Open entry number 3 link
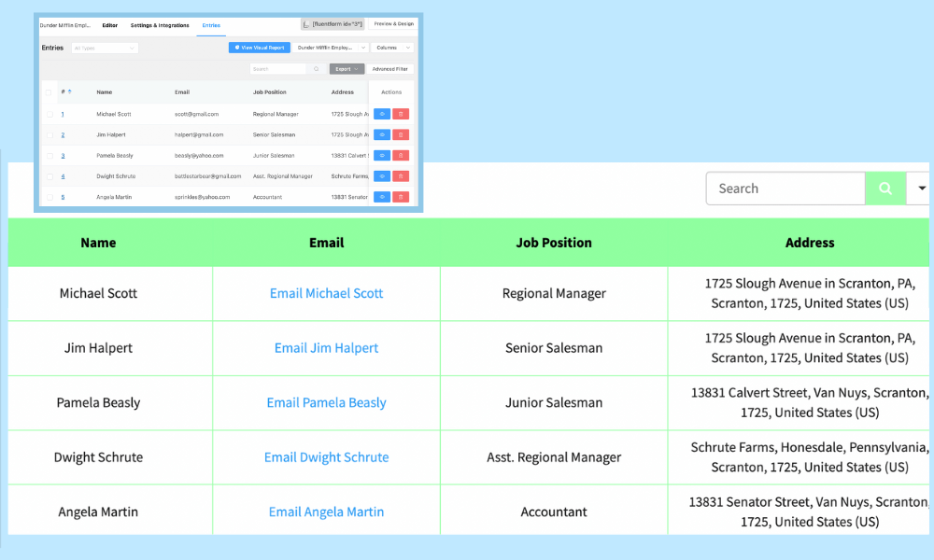The width and height of the screenshot is (934, 560). tap(63, 156)
